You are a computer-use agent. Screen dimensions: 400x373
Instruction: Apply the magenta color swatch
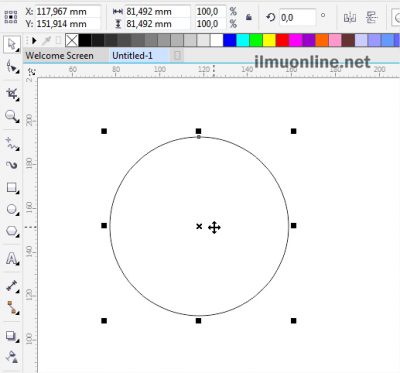pos(296,41)
